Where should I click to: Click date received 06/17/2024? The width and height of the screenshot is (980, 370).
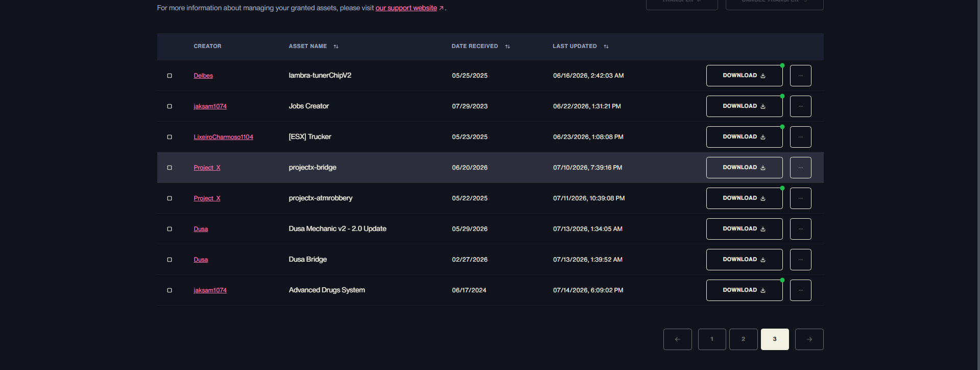469,290
